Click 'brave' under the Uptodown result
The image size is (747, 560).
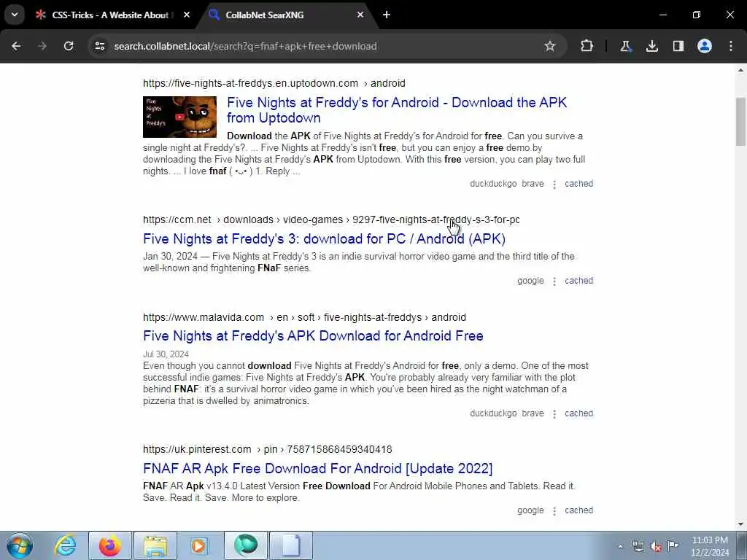tap(533, 183)
